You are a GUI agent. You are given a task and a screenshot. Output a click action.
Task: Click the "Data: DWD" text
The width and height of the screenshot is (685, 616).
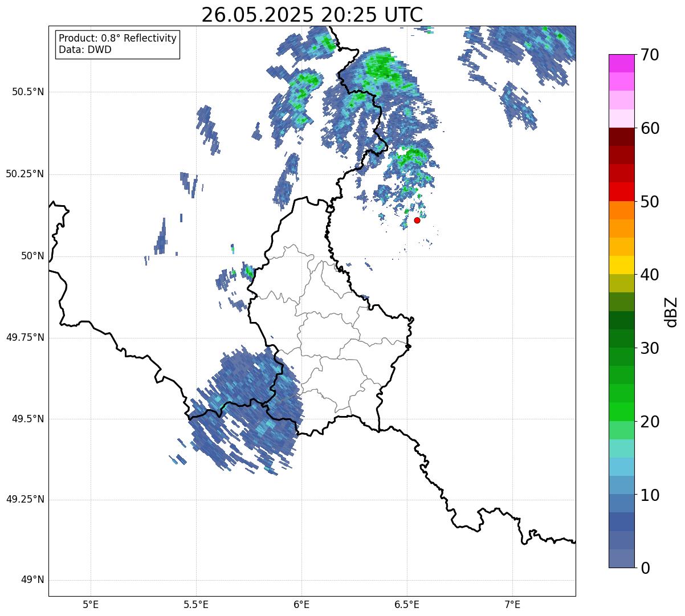click(x=85, y=50)
